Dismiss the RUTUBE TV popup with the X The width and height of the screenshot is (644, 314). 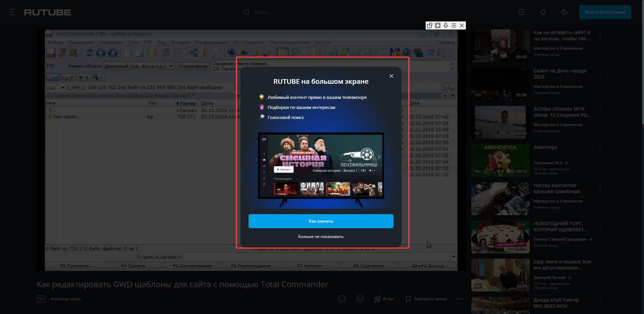click(391, 76)
